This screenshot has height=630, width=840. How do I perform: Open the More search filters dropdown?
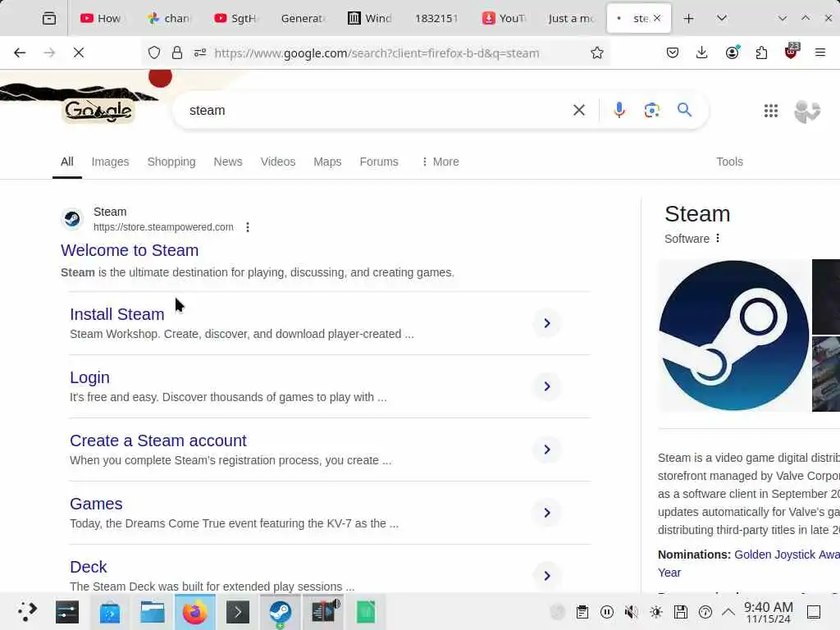click(x=440, y=162)
